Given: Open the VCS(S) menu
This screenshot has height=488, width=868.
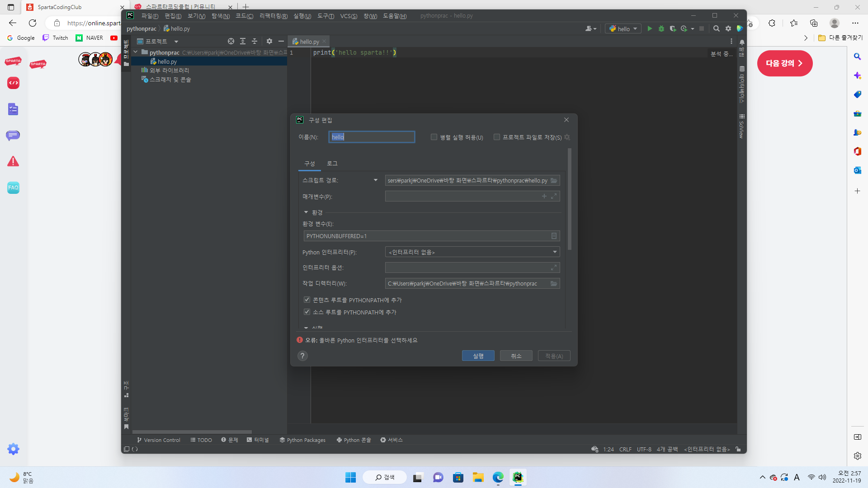Looking at the screenshot, I should pyautogui.click(x=349, y=16).
